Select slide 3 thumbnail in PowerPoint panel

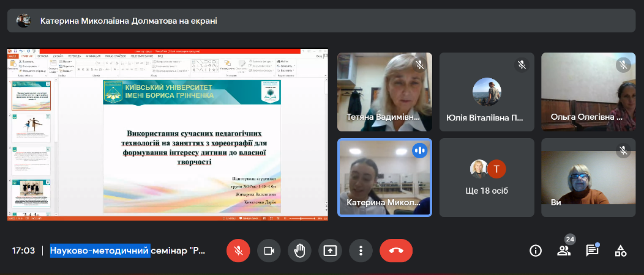coord(31,161)
